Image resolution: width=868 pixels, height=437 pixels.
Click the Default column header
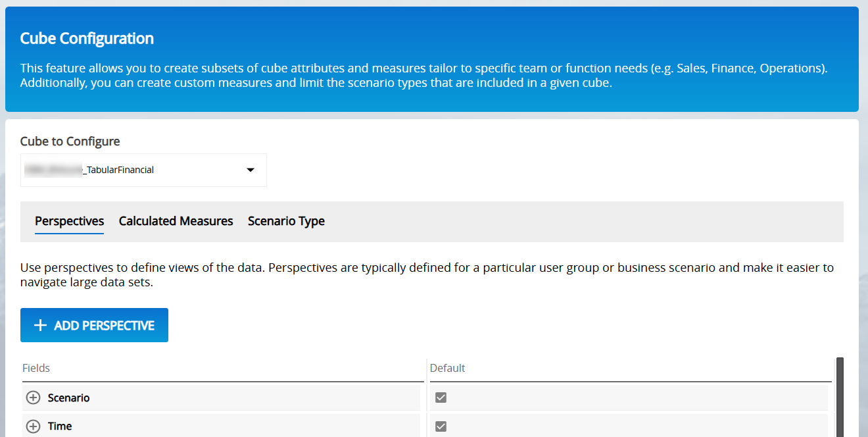click(447, 368)
